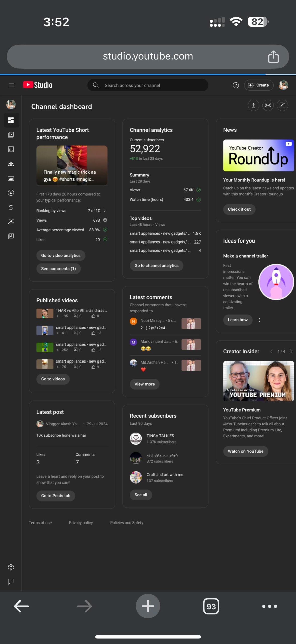
Task: Open Copyright icon in sidebar
Action: tap(11, 193)
